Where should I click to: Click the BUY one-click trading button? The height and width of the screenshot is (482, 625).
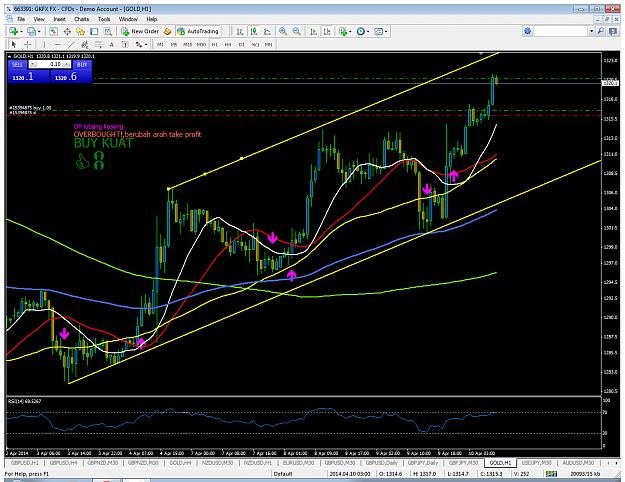click(82, 65)
